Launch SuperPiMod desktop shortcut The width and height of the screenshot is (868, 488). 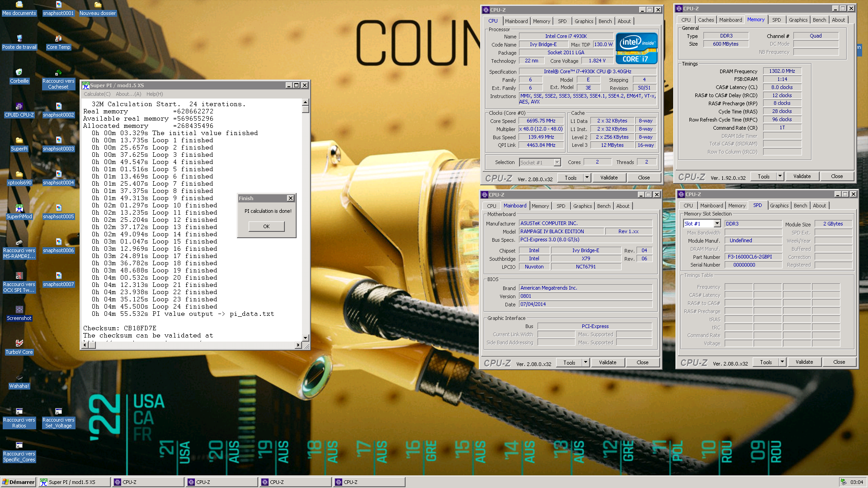[19, 212]
